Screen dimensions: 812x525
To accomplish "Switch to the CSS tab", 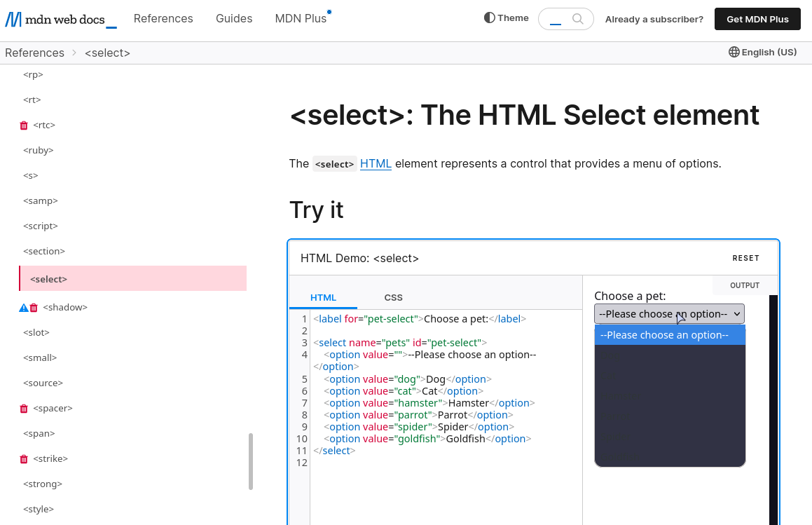I will pyautogui.click(x=393, y=297).
